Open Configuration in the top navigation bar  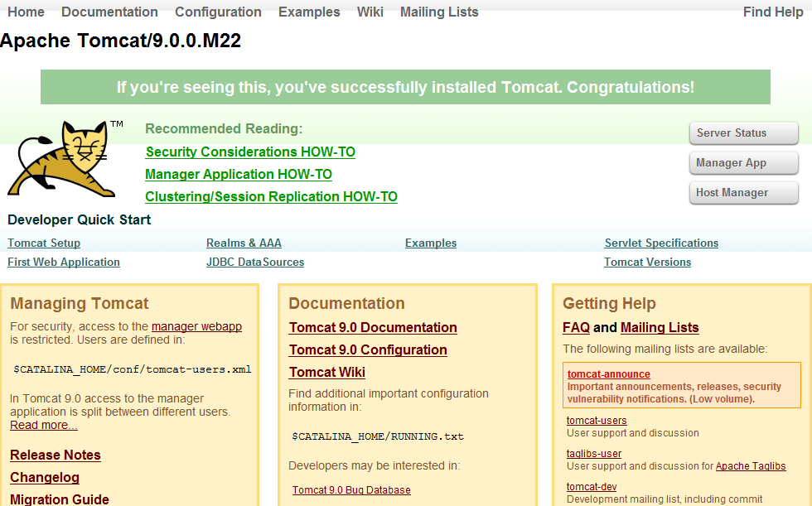click(218, 12)
